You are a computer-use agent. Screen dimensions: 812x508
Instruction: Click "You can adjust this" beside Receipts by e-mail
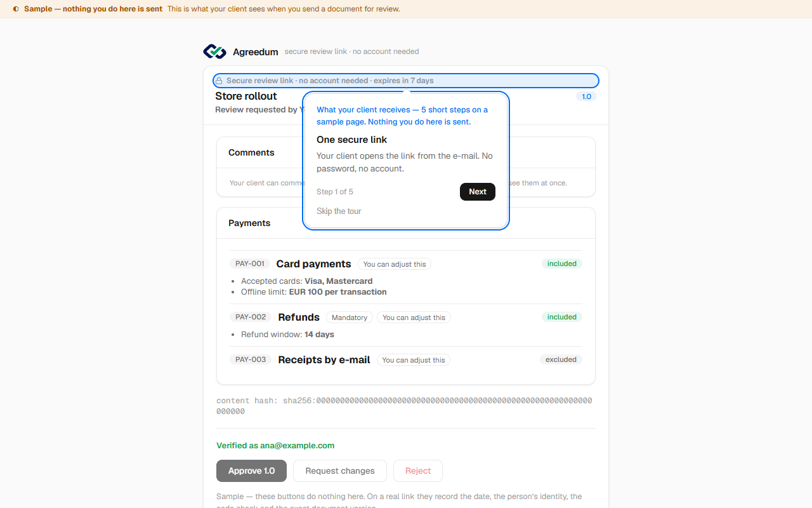414,360
